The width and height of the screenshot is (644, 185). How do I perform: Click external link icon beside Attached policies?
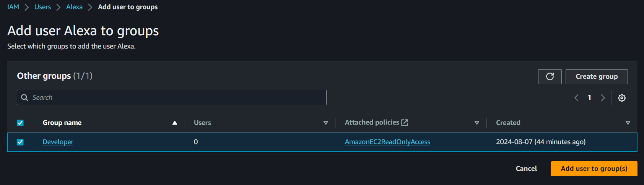(x=405, y=123)
